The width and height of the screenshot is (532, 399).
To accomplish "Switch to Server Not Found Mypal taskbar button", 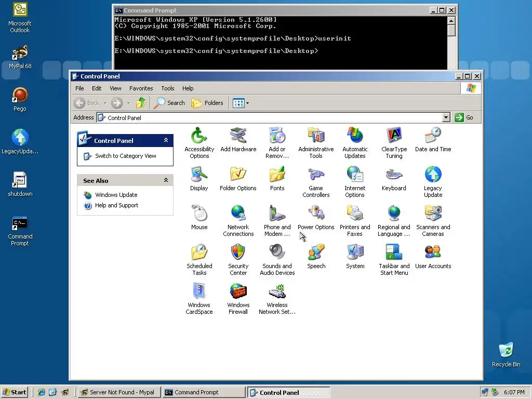I will (x=118, y=392).
